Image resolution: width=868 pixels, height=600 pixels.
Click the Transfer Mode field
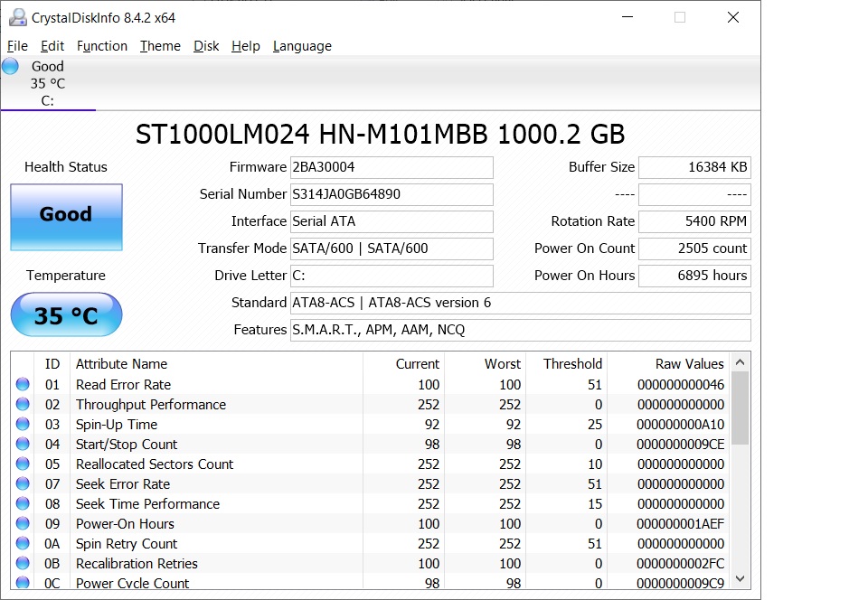tap(392, 248)
